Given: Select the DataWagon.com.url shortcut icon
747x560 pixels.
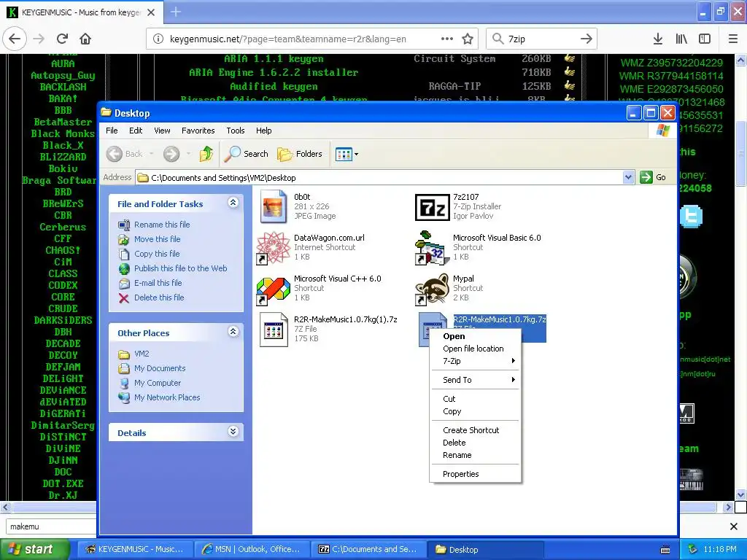Looking at the screenshot, I should [x=273, y=247].
